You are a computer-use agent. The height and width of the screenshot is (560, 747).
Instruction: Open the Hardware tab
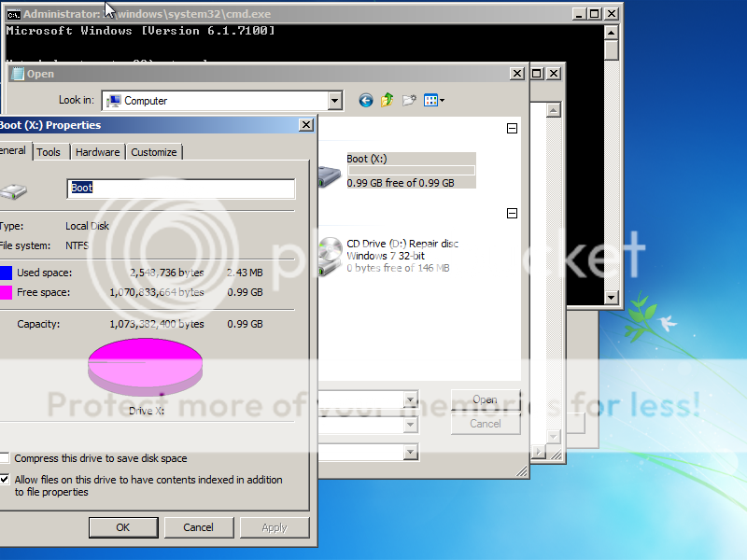(97, 152)
